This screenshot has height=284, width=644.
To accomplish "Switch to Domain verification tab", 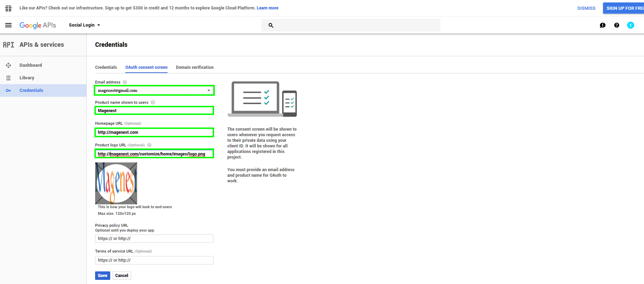I will tap(194, 67).
